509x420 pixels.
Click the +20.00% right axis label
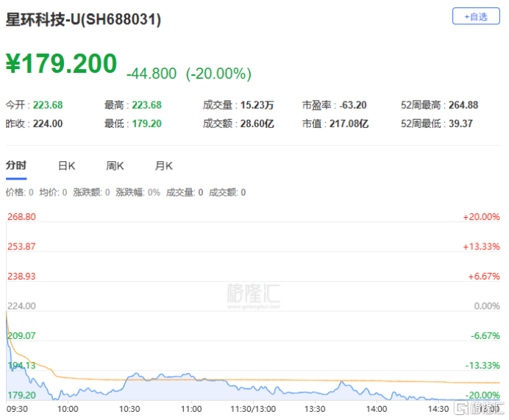click(x=481, y=217)
